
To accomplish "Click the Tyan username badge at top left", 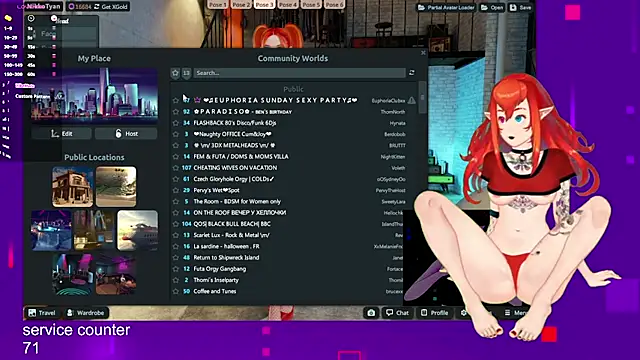I will coord(43,7).
